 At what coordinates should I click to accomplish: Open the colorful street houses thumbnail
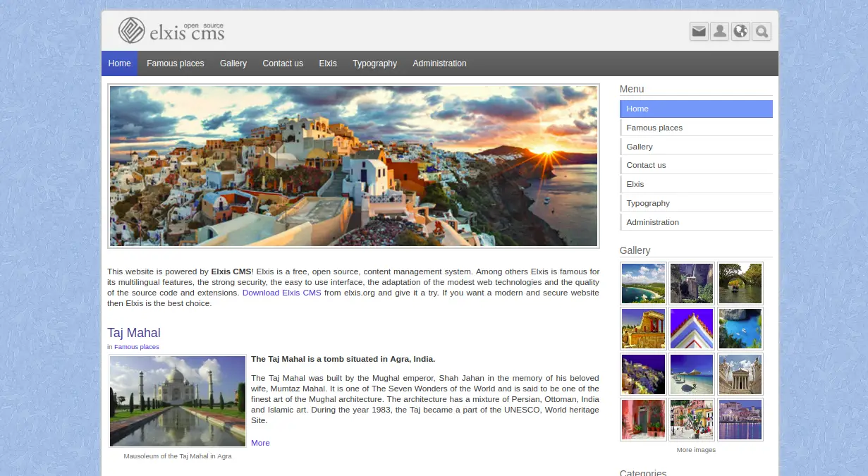(692, 420)
